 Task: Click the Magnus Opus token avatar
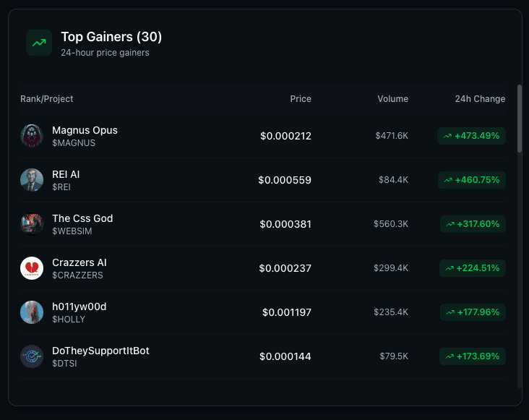coord(32,136)
